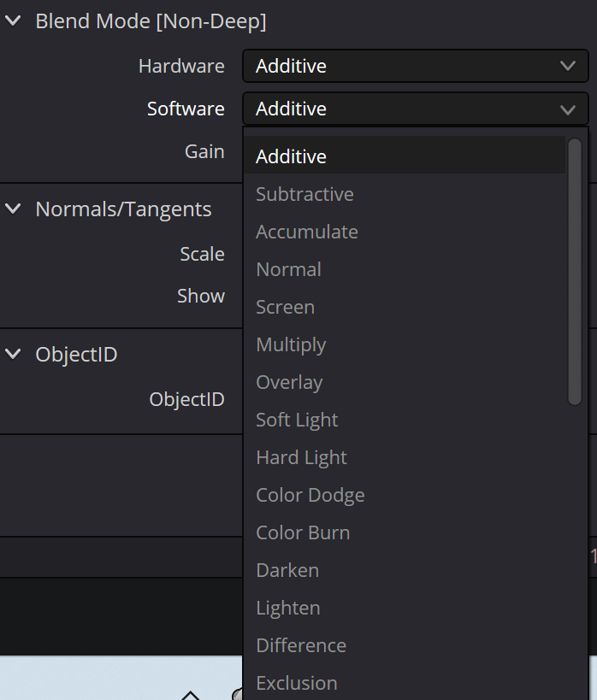The width and height of the screenshot is (597, 700).
Task: Pick the Multiply blend mode
Action: coord(405,344)
